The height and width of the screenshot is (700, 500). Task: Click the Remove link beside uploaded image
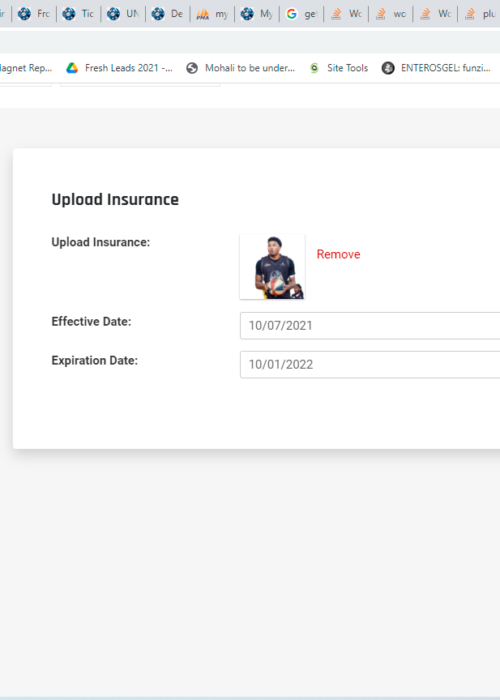pos(338,254)
